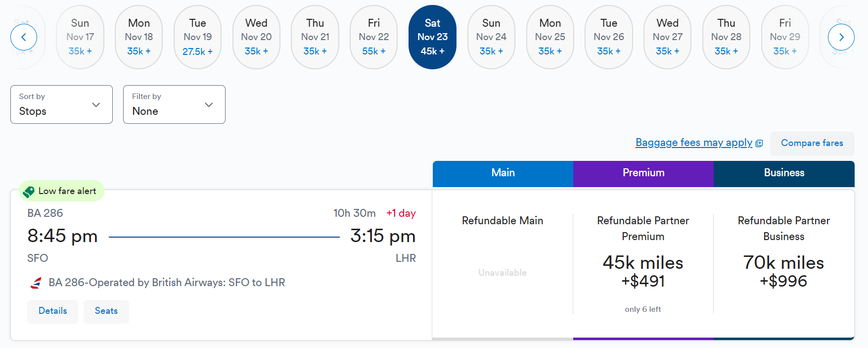Screen dimensions: 868x348
Task: Switch to the Business cabin column
Action: coord(783,173)
